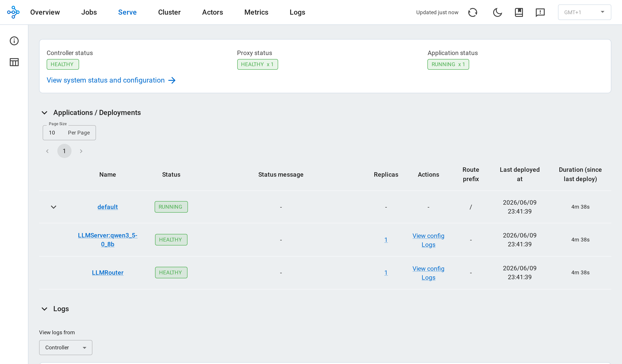The width and height of the screenshot is (622, 364).
Task: Open the Cluster tab
Action: [169, 12]
